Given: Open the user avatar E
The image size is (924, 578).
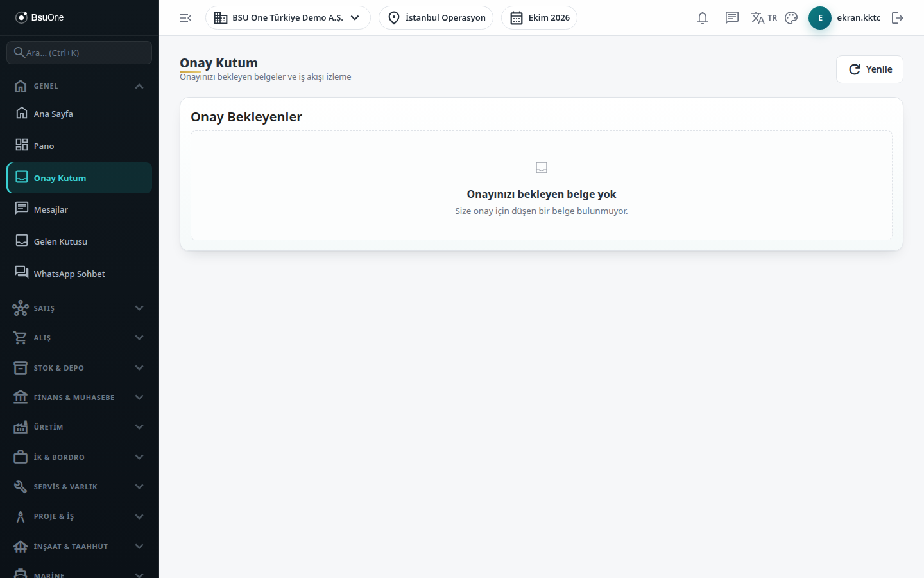Looking at the screenshot, I should pos(820,18).
